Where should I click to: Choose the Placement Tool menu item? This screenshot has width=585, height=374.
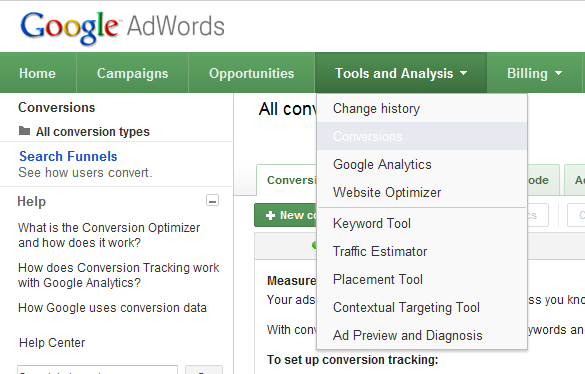tap(422, 279)
